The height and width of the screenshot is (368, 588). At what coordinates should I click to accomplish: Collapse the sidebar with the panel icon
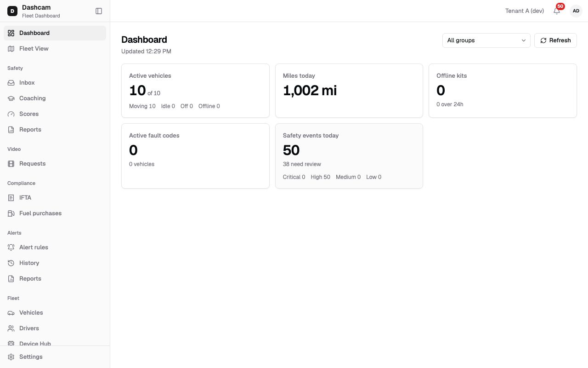99,11
